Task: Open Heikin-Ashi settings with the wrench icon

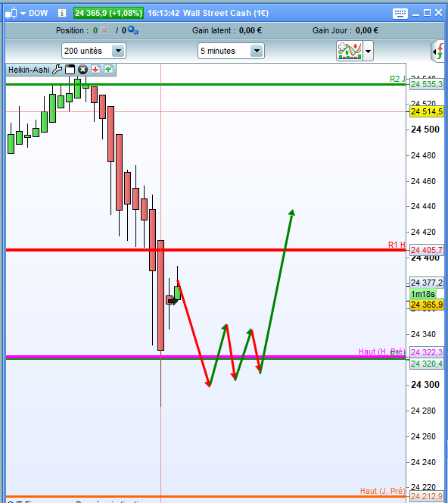Action: [x=57, y=69]
